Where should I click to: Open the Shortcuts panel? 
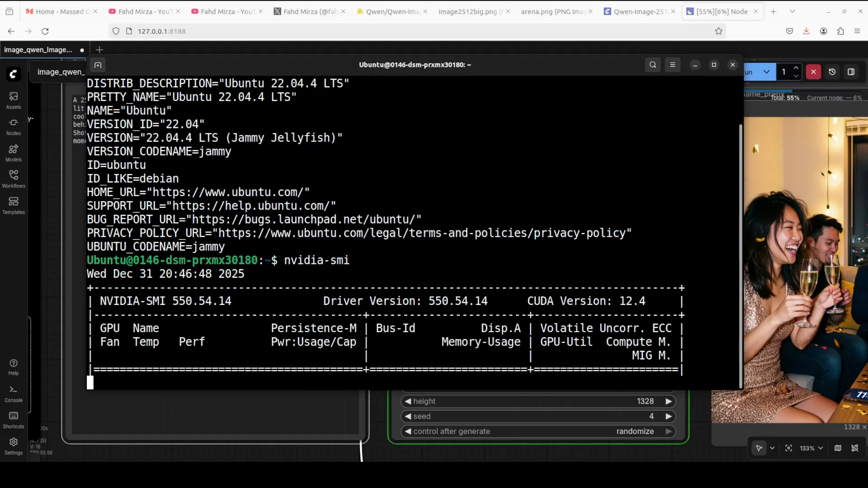pos(13,419)
